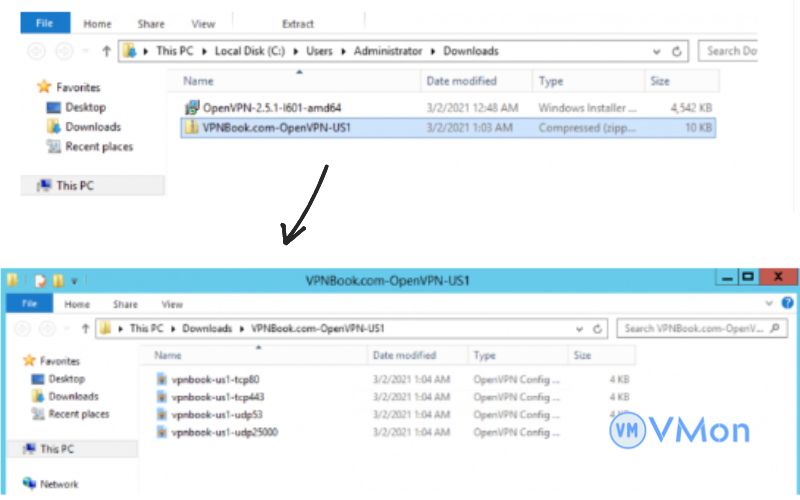
Task: Click the OpenVPN installer file icon
Action: click(x=192, y=108)
